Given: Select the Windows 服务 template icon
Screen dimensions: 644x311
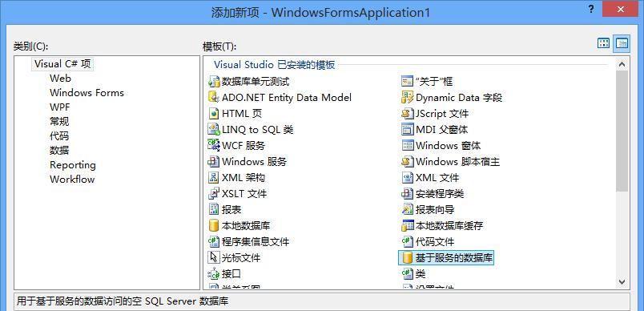Looking at the screenshot, I should 214,161.
